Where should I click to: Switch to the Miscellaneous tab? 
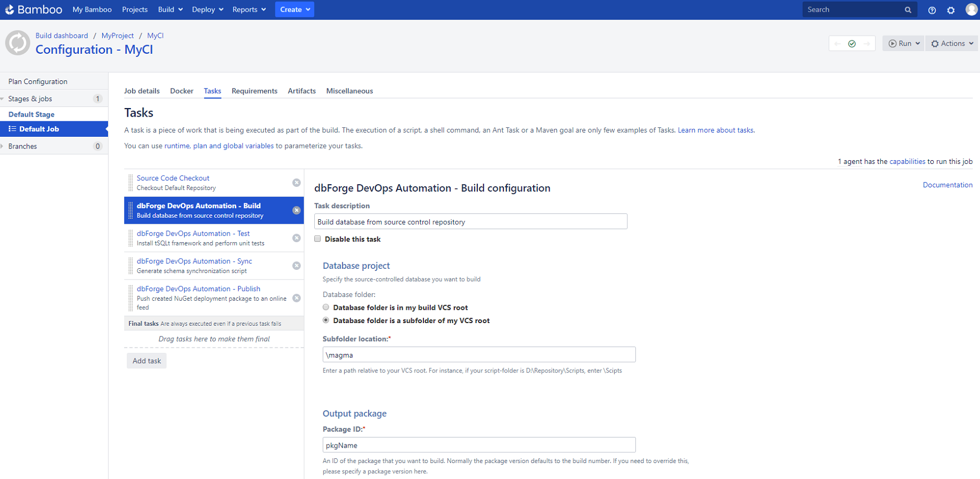tap(349, 91)
